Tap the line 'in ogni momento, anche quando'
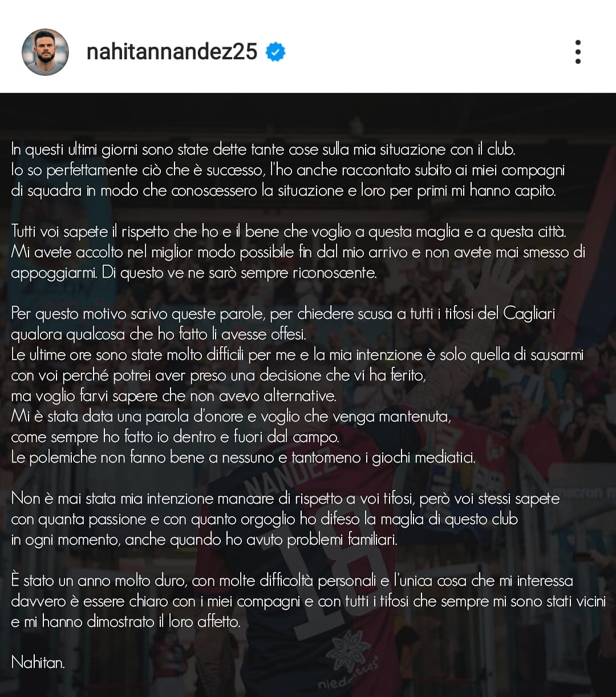 click(204, 540)
